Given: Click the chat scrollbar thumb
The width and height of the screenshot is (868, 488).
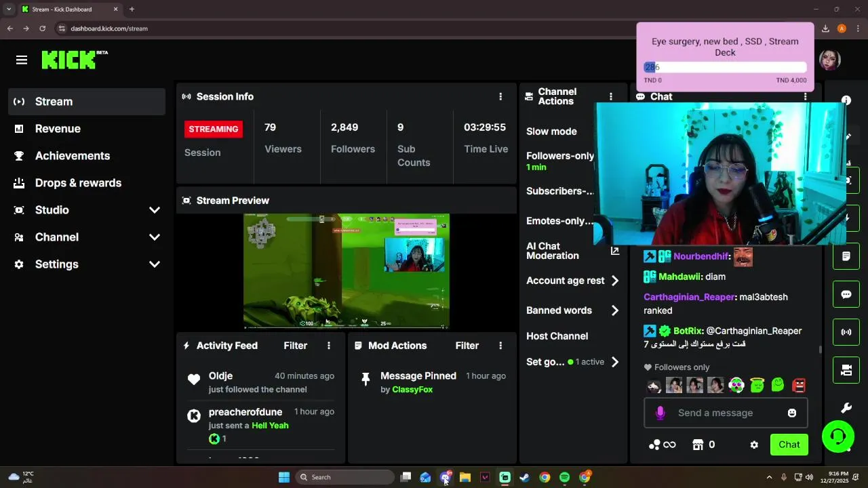Looking at the screenshot, I should coord(821,350).
